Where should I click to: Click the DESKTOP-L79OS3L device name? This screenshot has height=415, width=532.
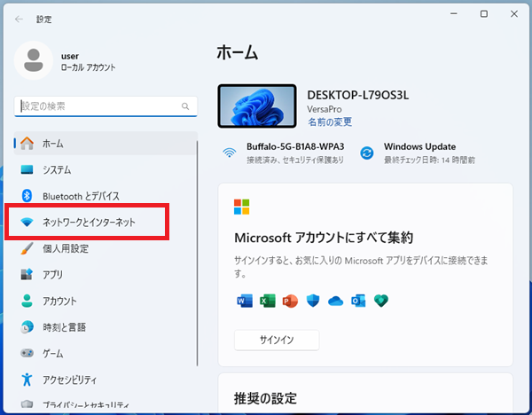pyautogui.click(x=357, y=95)
